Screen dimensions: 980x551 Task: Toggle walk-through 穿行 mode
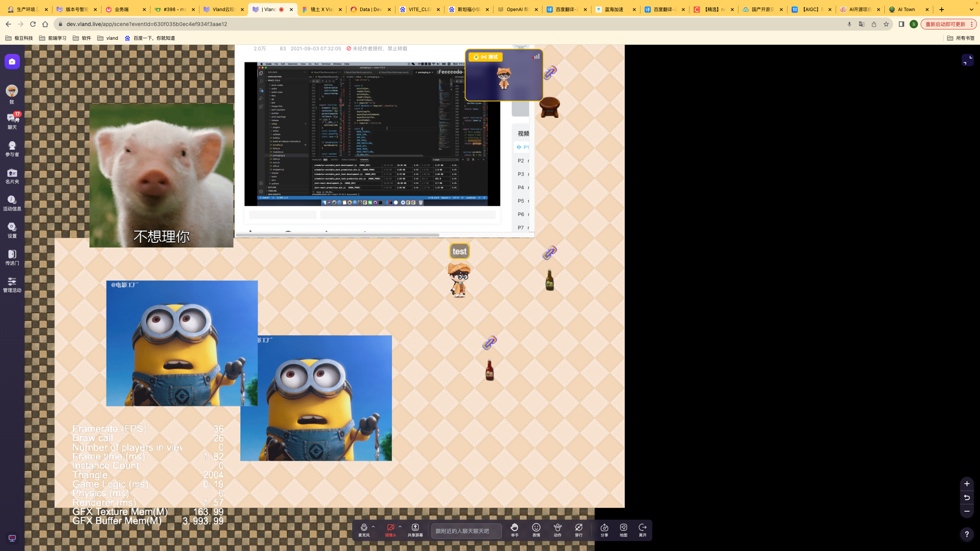pyautogui.click(x=579, y=530)
